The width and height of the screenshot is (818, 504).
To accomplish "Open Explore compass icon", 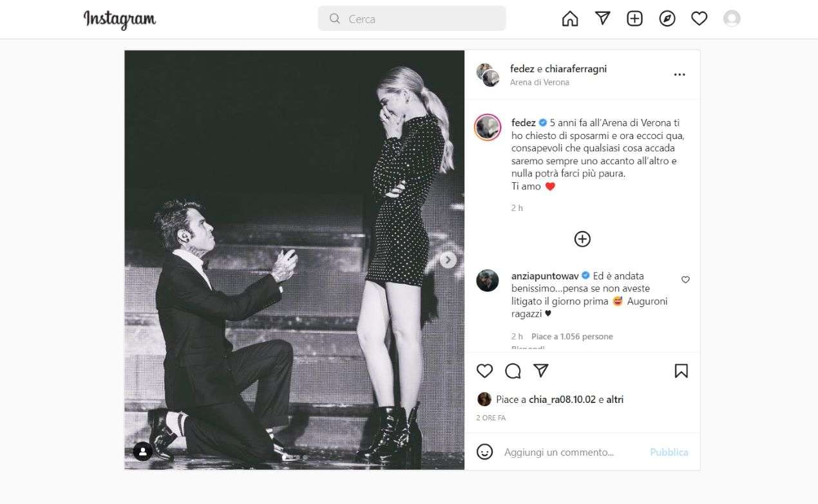I will (x=667, y=19).
